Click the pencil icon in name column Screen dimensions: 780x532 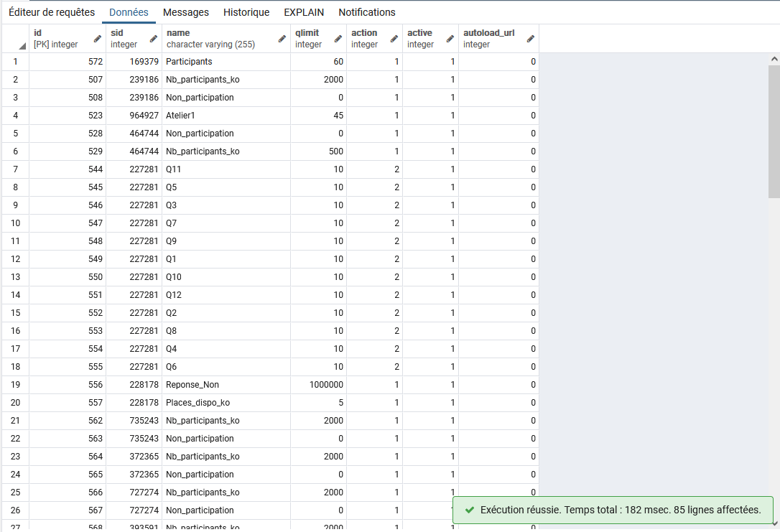point(282,39)
